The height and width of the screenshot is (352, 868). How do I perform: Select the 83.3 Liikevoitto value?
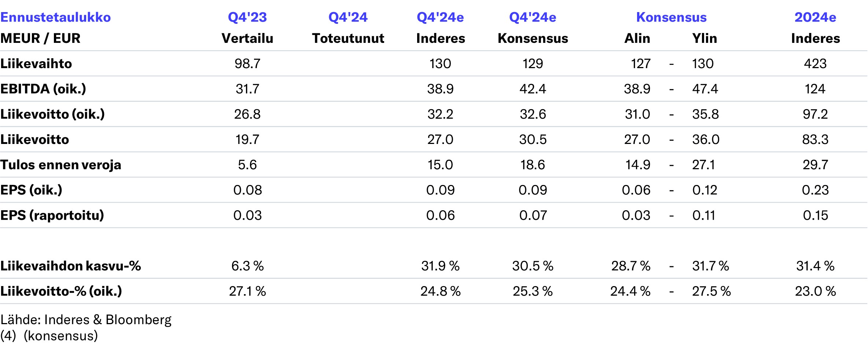pyautogui.click(x=815, y=139)
